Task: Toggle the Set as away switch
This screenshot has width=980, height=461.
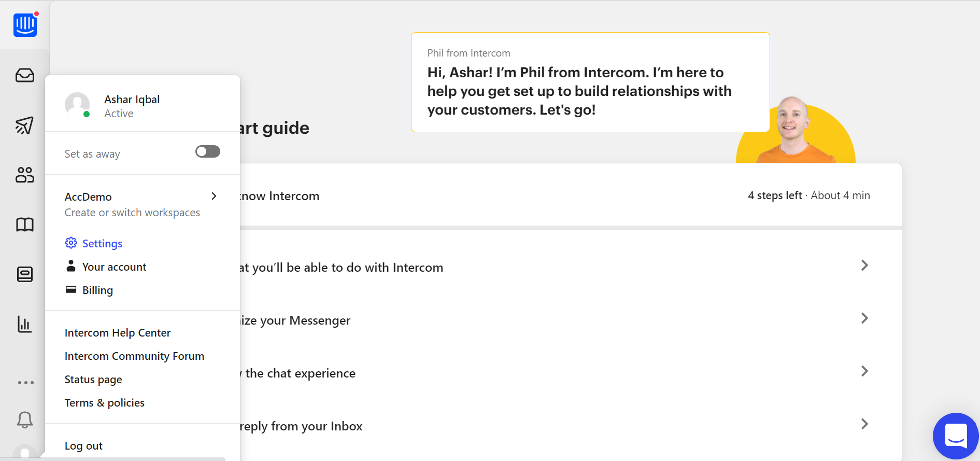Action: (208, 151)
